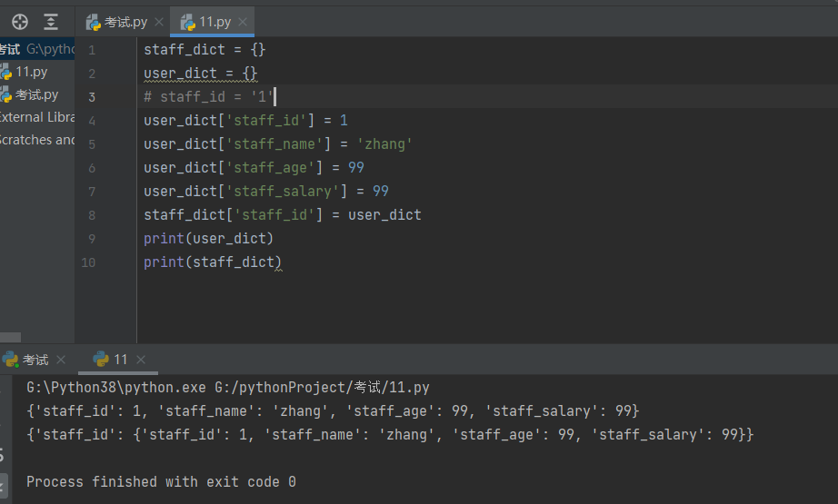The image size is (838, 504).
Task: Click the 'zhang' string in line 5
Action: point(384,144)
